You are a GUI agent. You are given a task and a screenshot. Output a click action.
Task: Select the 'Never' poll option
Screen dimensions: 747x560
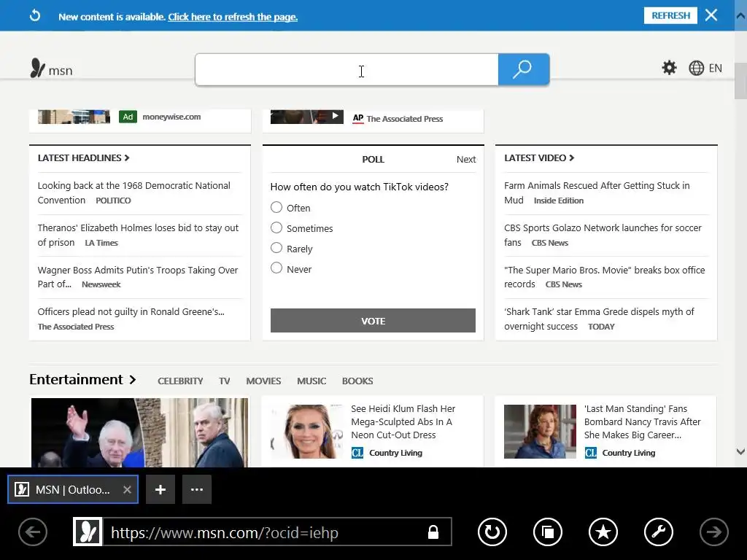tap(276, 268)
